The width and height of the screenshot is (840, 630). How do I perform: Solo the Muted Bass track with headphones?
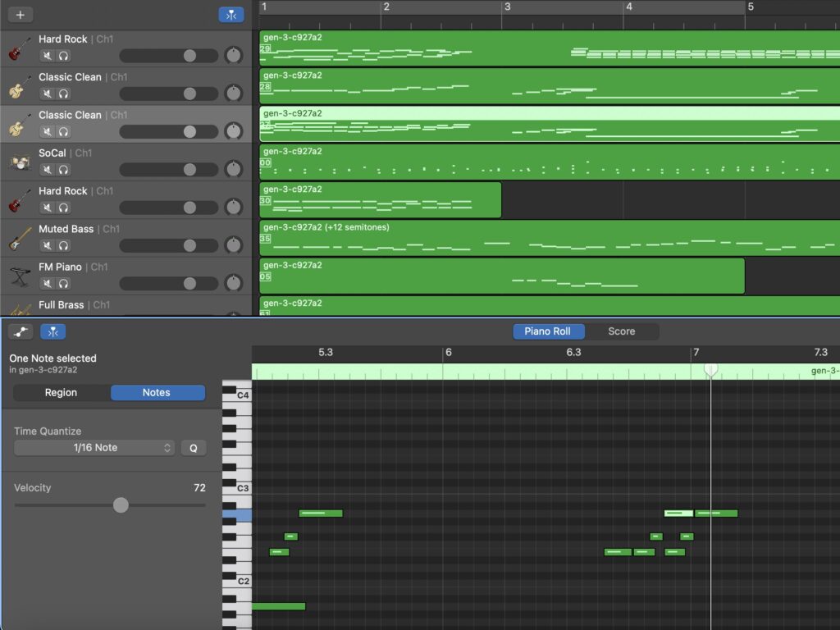(x=63, y=245)
